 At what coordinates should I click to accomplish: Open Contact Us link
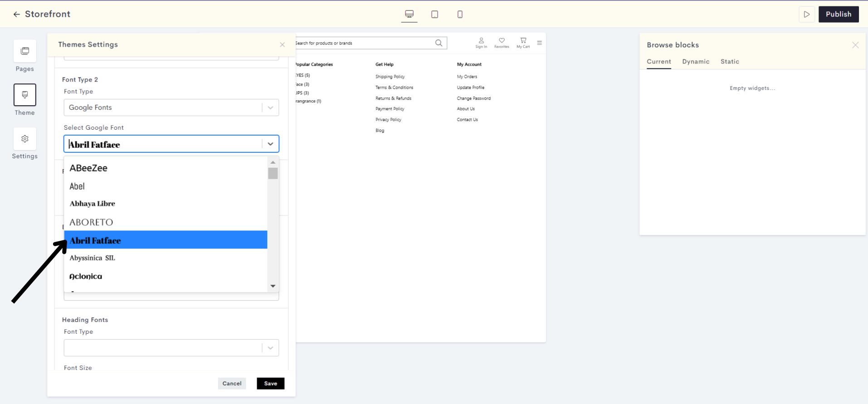point(467,120)
